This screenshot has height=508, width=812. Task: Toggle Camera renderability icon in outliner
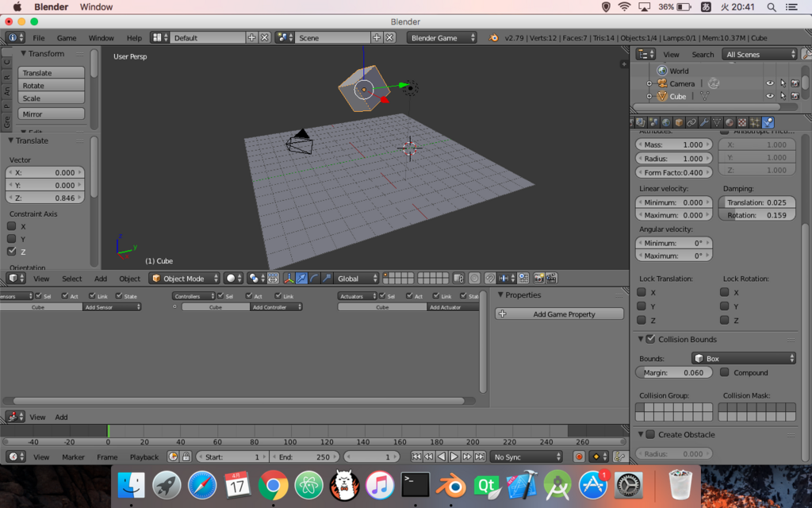(x=795, y=83)
